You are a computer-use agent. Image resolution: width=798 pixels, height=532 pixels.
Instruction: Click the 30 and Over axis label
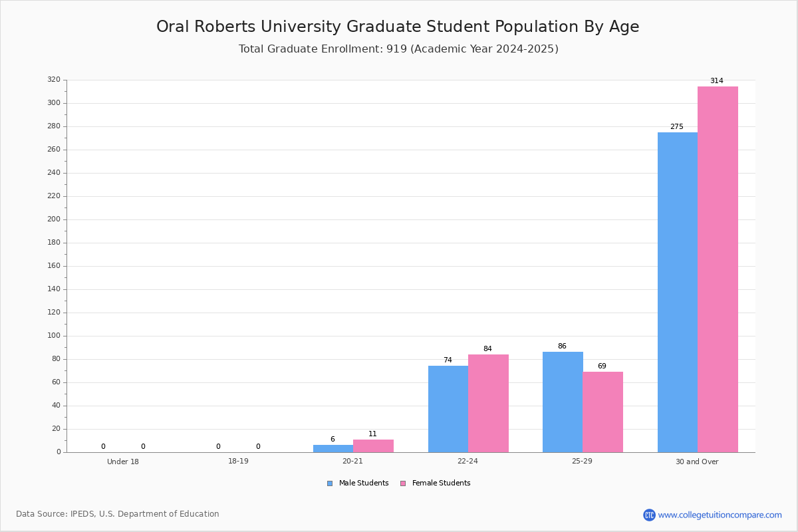point(697,462)
